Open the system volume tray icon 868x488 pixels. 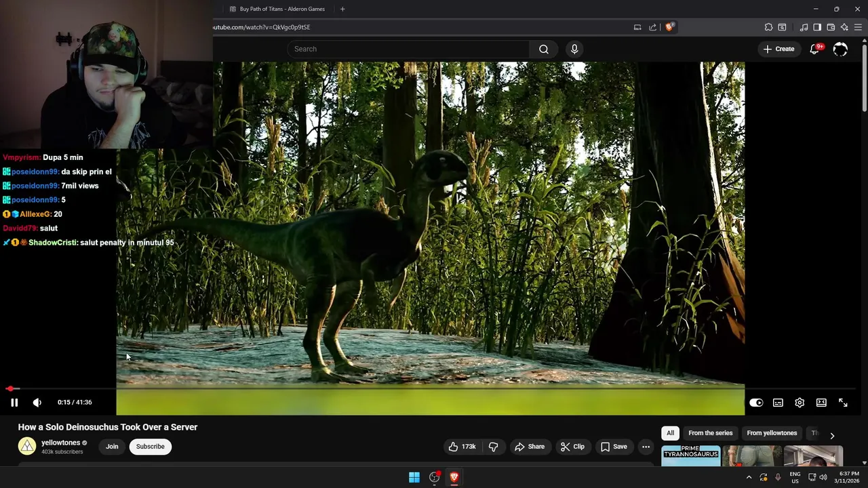coord(823,477)
